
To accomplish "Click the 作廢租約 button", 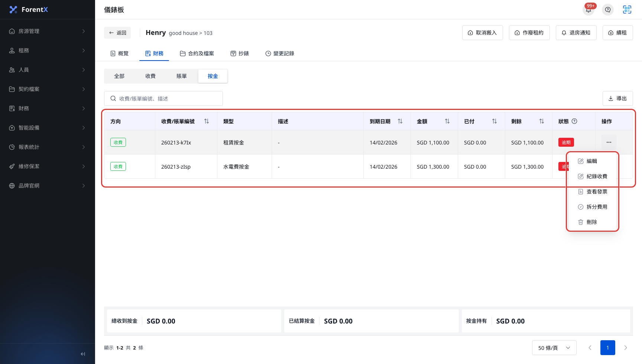I will click(x=529, y=33).
